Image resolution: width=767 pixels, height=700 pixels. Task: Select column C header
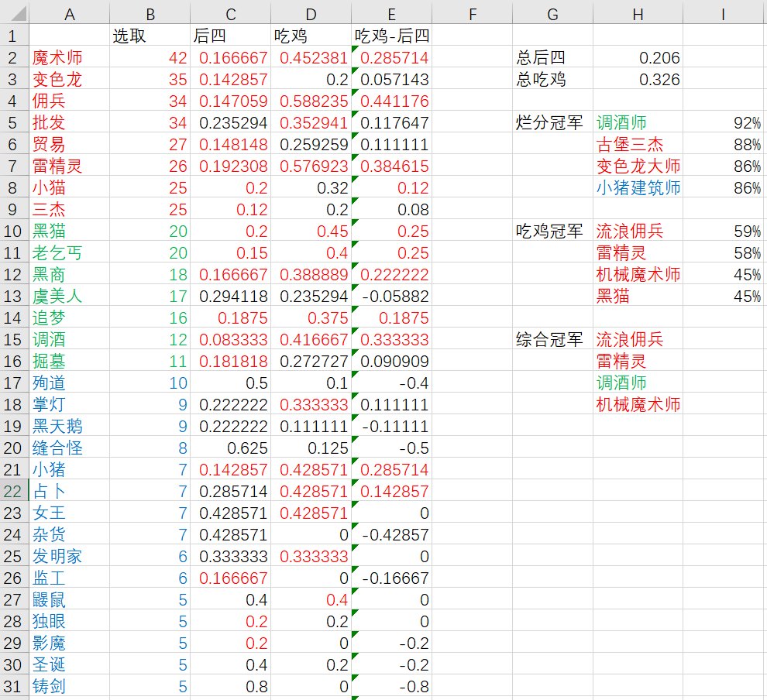(x=230, y=14)
